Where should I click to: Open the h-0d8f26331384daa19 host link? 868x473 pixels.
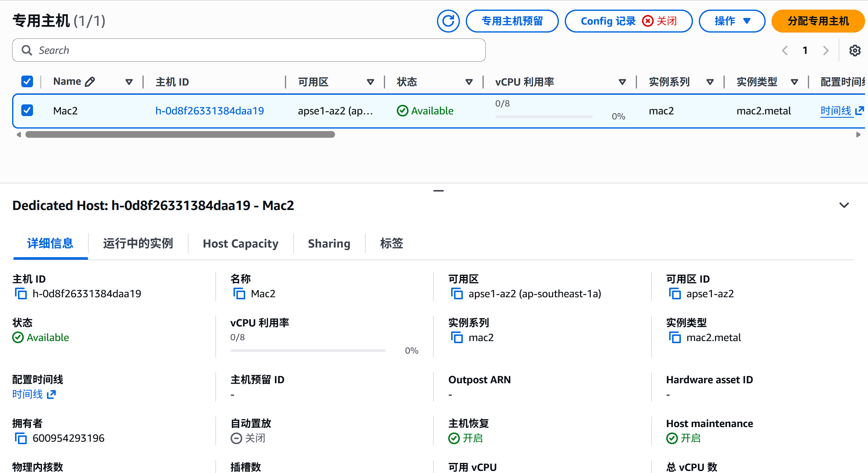click(x=210, y=111)
